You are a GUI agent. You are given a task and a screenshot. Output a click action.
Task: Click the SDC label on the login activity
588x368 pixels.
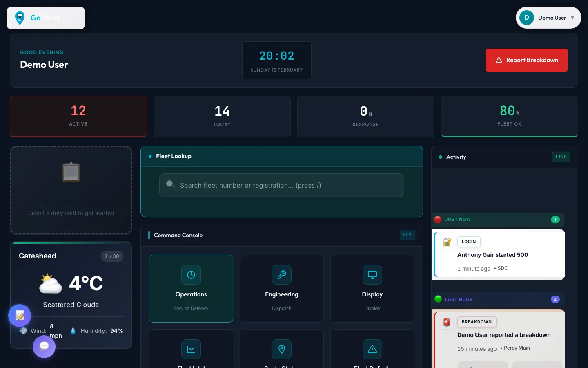coord(503,268)
